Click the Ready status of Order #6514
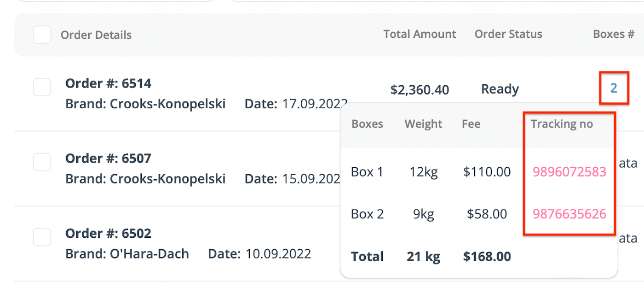 500,89
